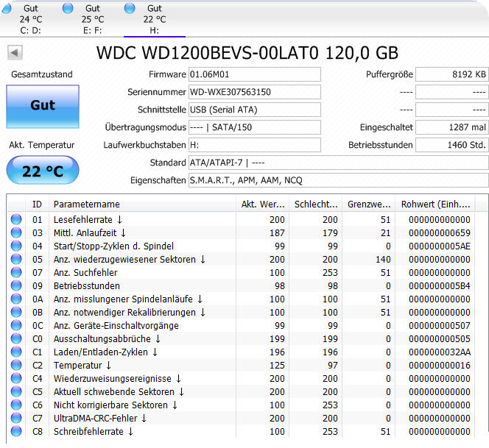
Task: Click the Seriennummer text field
Action: tap(254, 92)
